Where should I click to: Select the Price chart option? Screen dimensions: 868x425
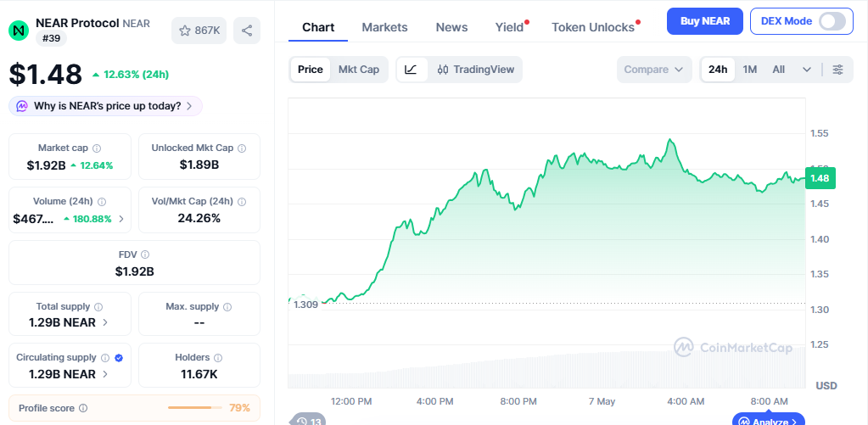(311, 70)
